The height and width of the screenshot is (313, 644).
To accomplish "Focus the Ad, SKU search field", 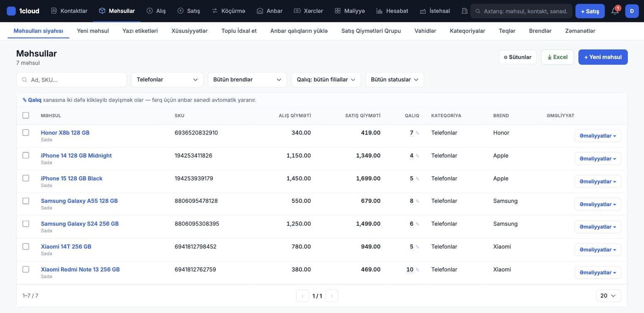I will (x=71, y=80).
